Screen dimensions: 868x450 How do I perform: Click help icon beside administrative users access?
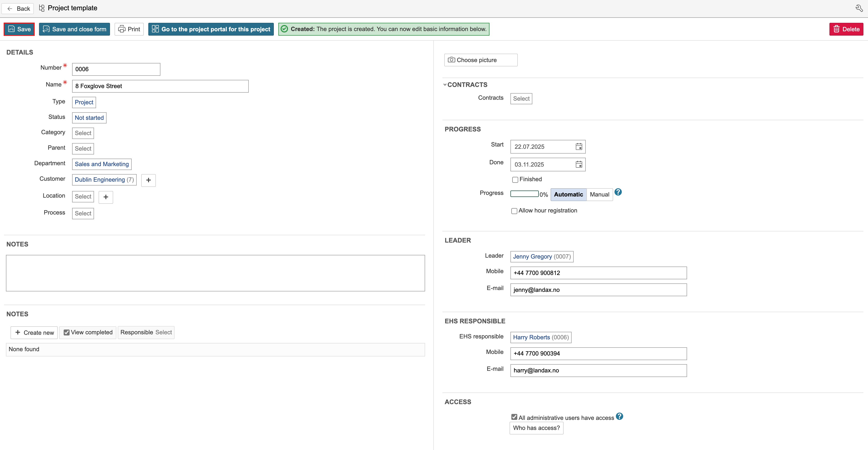pyautogui.click(x=619, y=416)
